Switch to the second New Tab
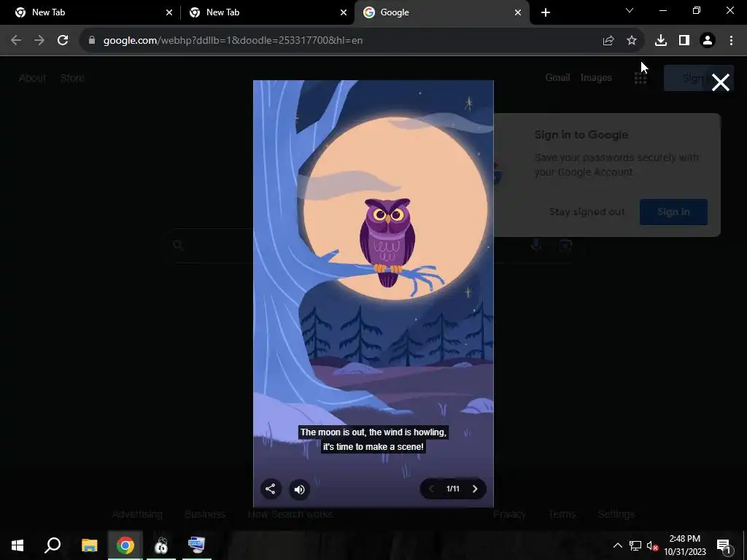Image resolution: width=747 pixels, height=560 pixels. (267, 12)
